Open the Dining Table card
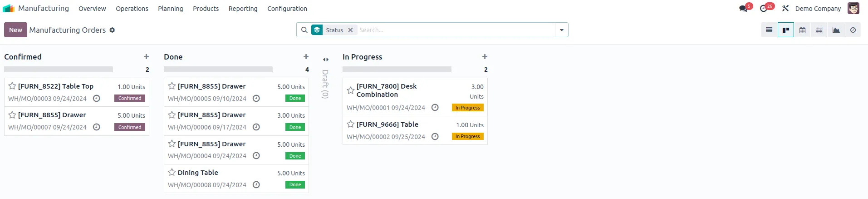 [236, 179]
